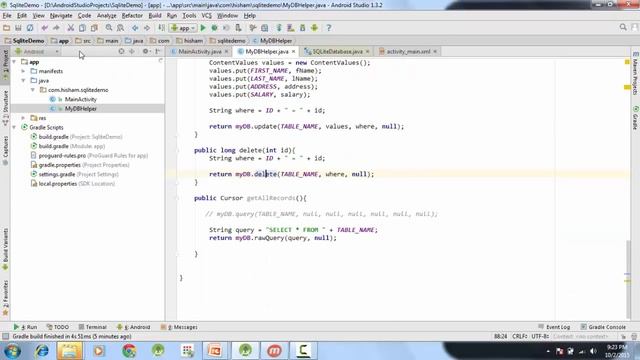The height and width of the screenshot is (360, 640).
Task: Click the Windows Start button
Action: click(12, 351)
